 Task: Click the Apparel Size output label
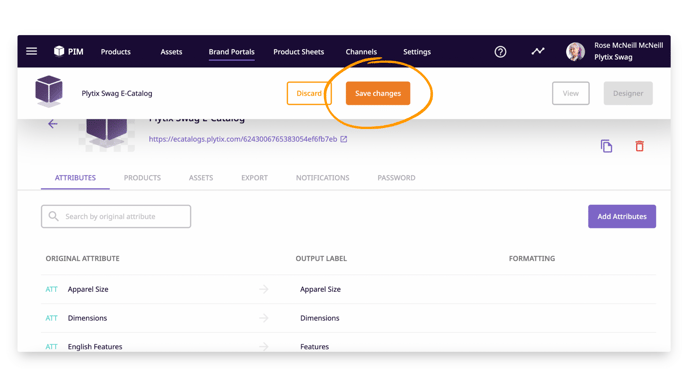320,289
